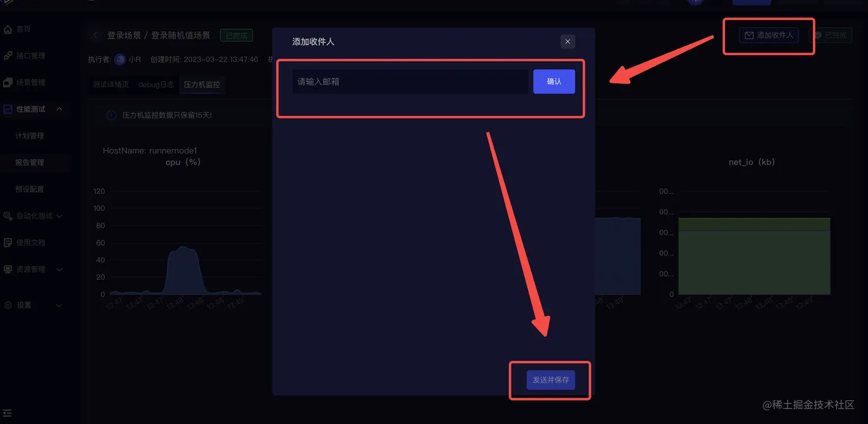
Task: Switch to the debug日志 tab
Action: (x=156, y=84)
